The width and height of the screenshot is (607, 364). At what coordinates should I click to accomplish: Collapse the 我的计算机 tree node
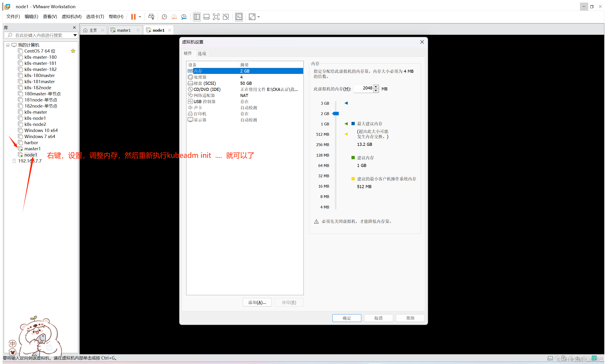8,45
